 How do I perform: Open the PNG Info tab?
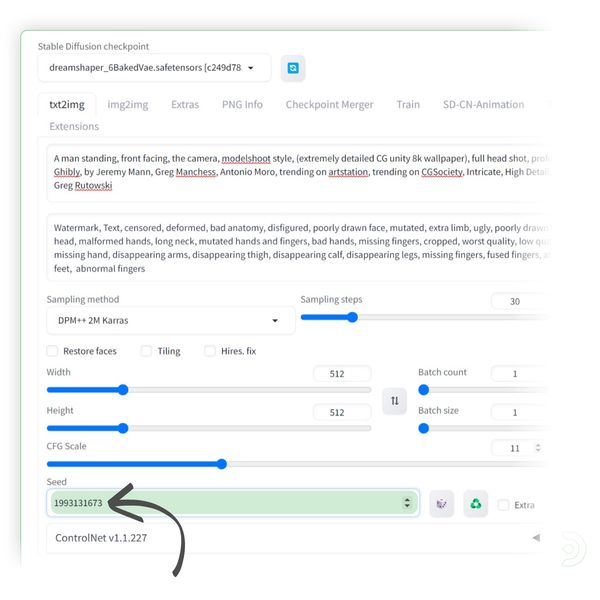coord(242,104)
